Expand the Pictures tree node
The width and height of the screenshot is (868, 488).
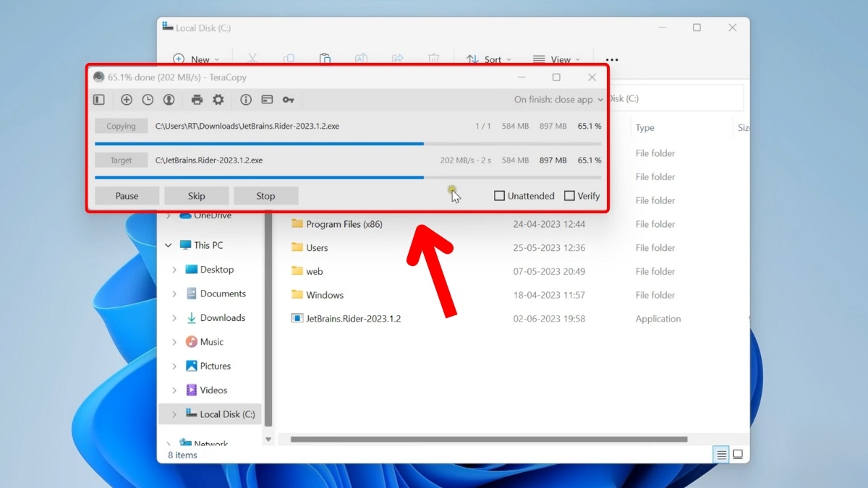[174, 366]
